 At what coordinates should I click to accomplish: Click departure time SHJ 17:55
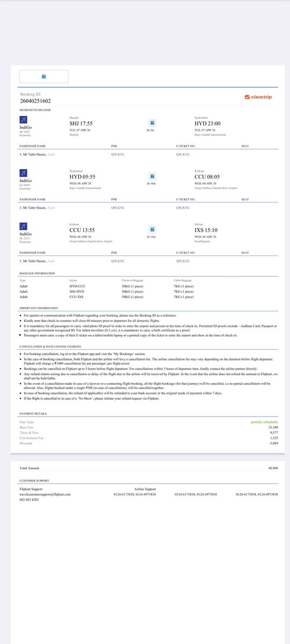[x=82, y=123]
